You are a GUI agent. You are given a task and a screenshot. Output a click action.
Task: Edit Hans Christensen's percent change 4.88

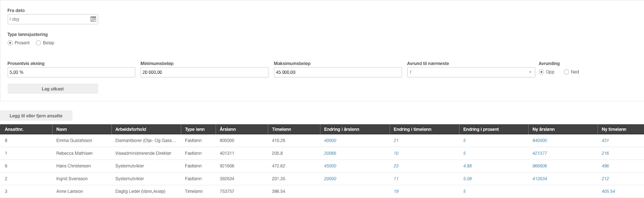(467, 166)
